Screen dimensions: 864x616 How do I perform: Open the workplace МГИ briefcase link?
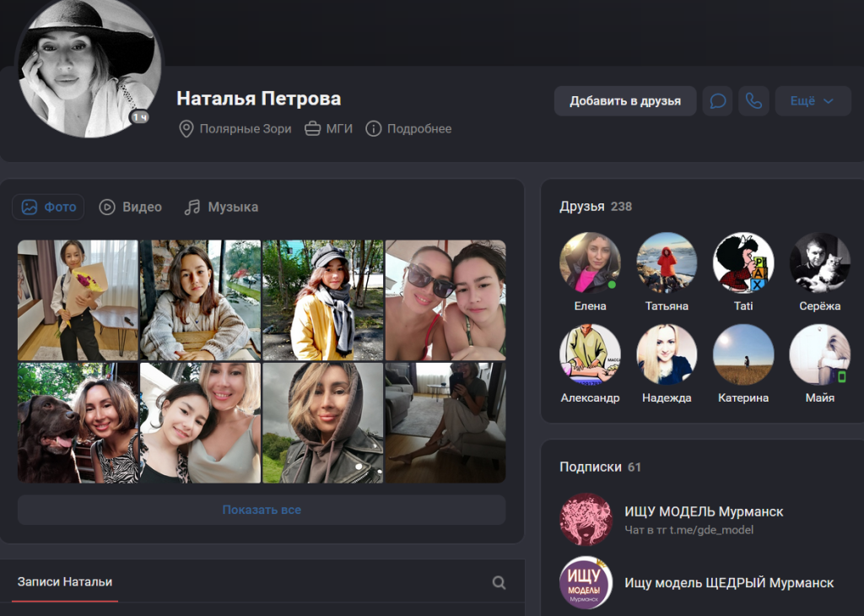[329, 129]
